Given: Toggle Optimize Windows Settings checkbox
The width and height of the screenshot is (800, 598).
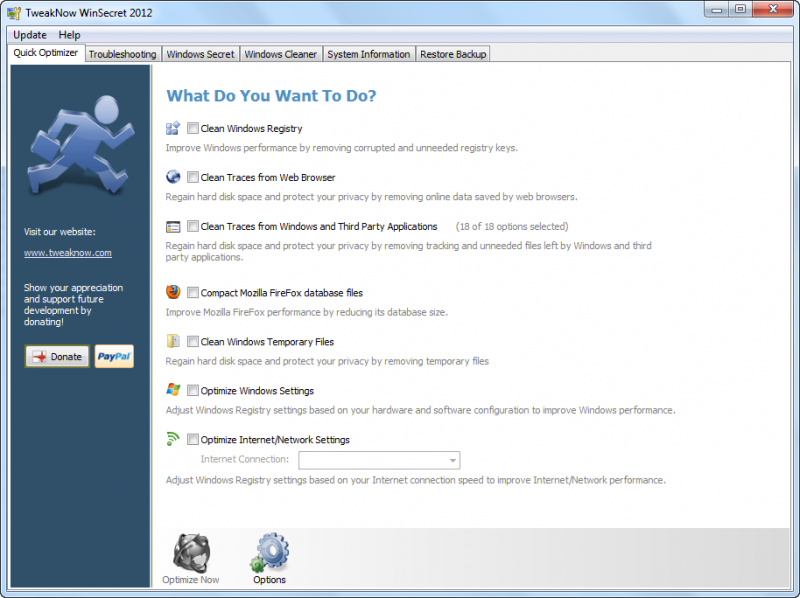Looking at the screenshot, I should (192, 390).
